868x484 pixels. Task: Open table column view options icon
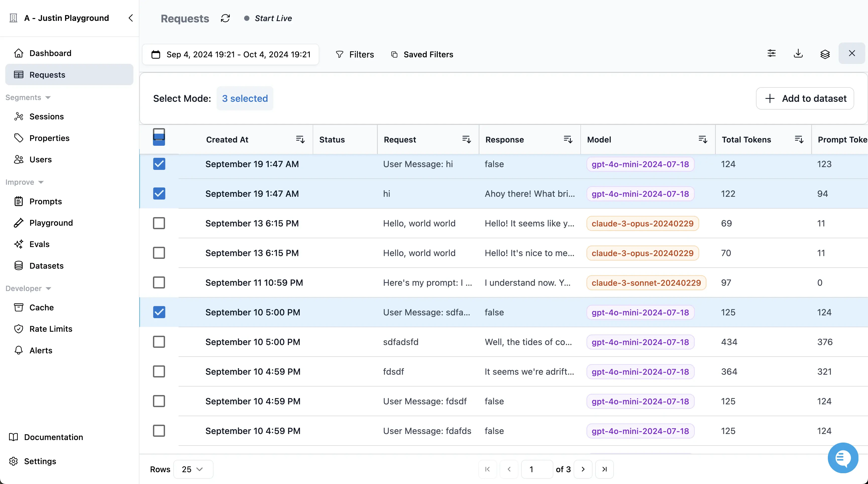[825, 54]
